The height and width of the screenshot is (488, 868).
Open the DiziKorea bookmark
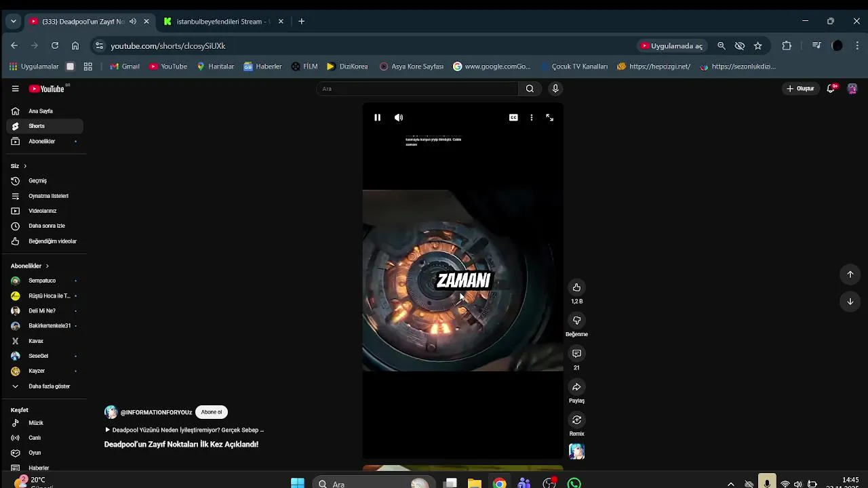(347, 66)
